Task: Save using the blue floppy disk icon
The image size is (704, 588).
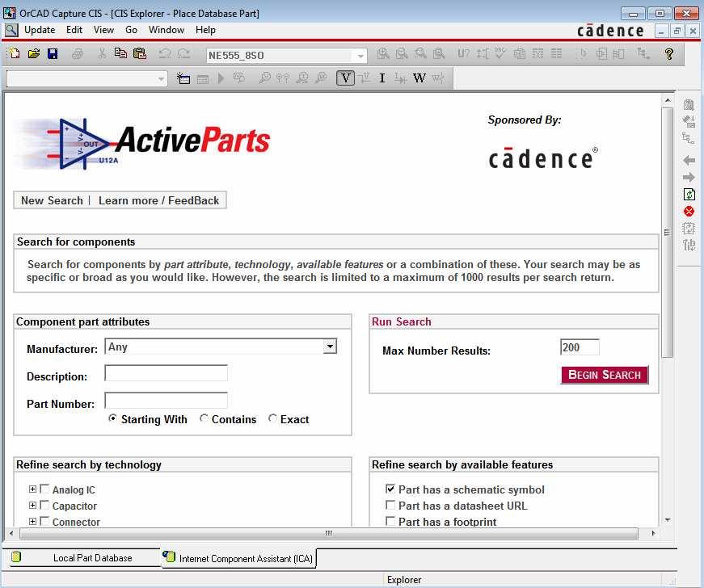Action: [x=53, y=54]
